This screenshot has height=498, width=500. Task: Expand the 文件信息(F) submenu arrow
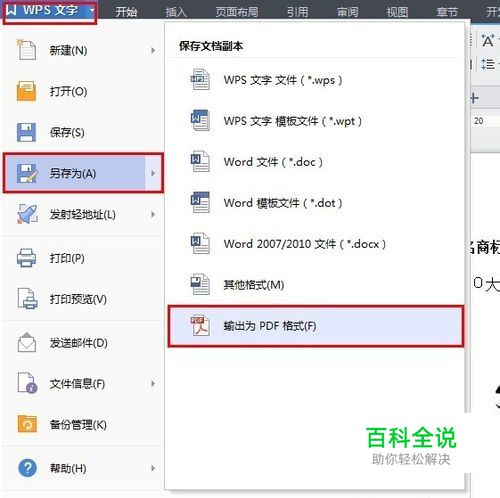pos(153,383)
